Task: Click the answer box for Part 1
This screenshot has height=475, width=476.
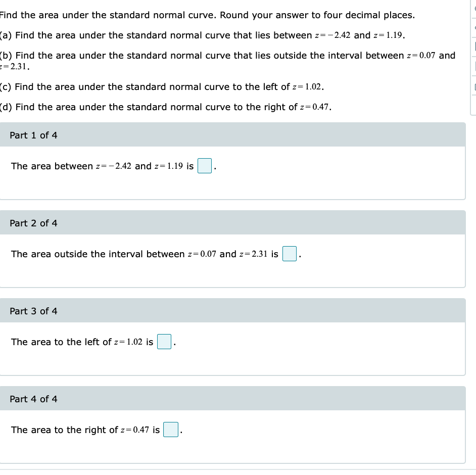Action: click(x=204, y=166)
